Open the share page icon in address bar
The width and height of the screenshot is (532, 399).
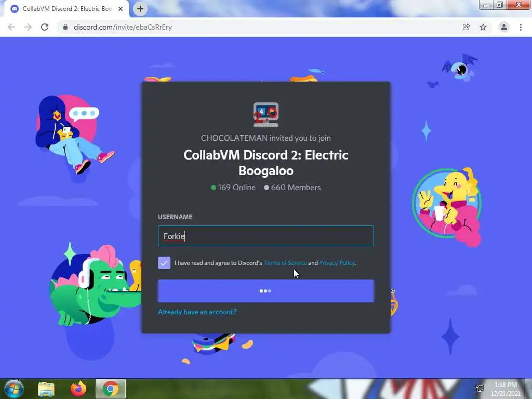(467, 27)
